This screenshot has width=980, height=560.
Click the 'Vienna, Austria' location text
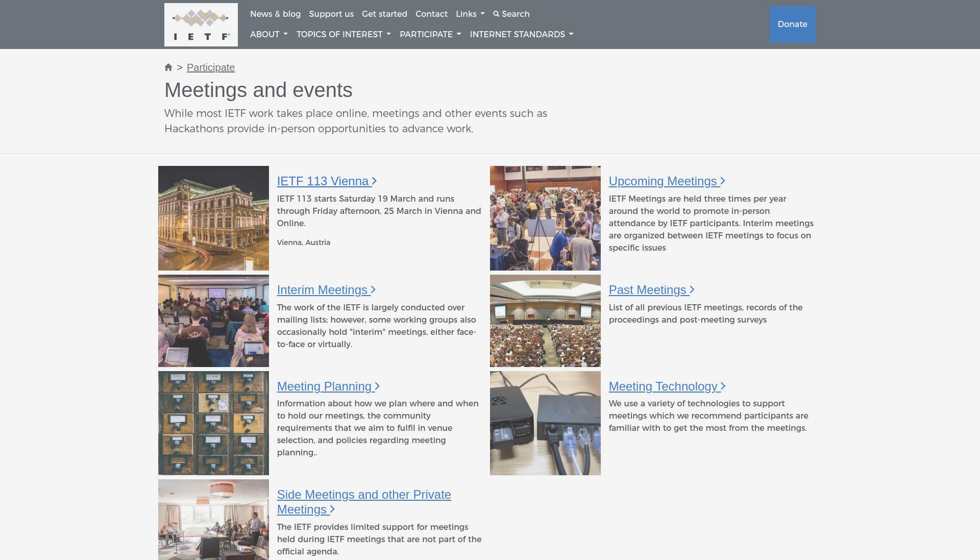(304, 242)
